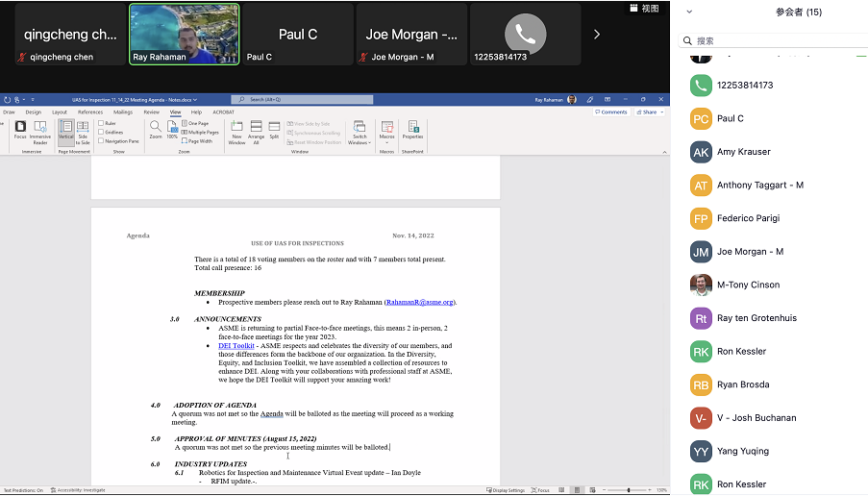This screenshot has width=868, height=496.
Task: Open the ACROBAT ribbon tab
Action: [x=224, y=112]
